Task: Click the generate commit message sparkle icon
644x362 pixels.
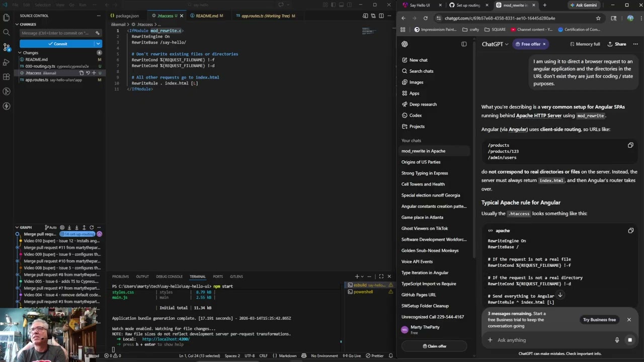Action: click(x=98, y=33)
